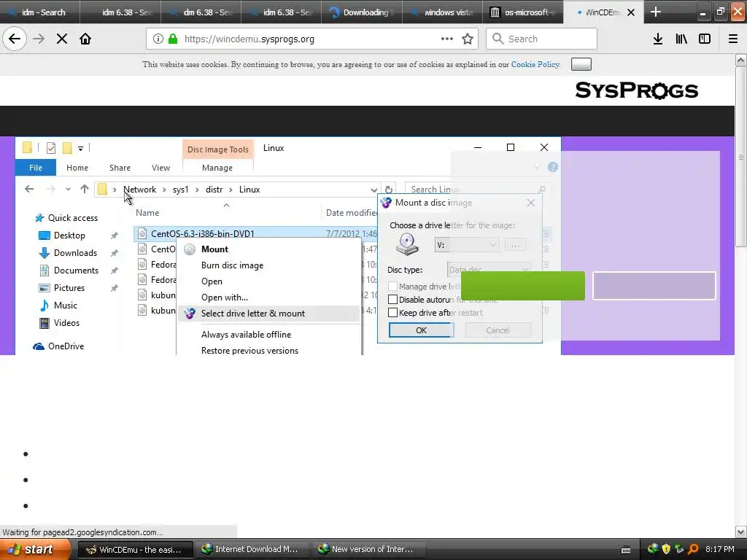The height and width of the screenshot is (560, 747).
Task: Click the properties checkmark icon in the Explorer title bar
Action: (x=51, y=148)
